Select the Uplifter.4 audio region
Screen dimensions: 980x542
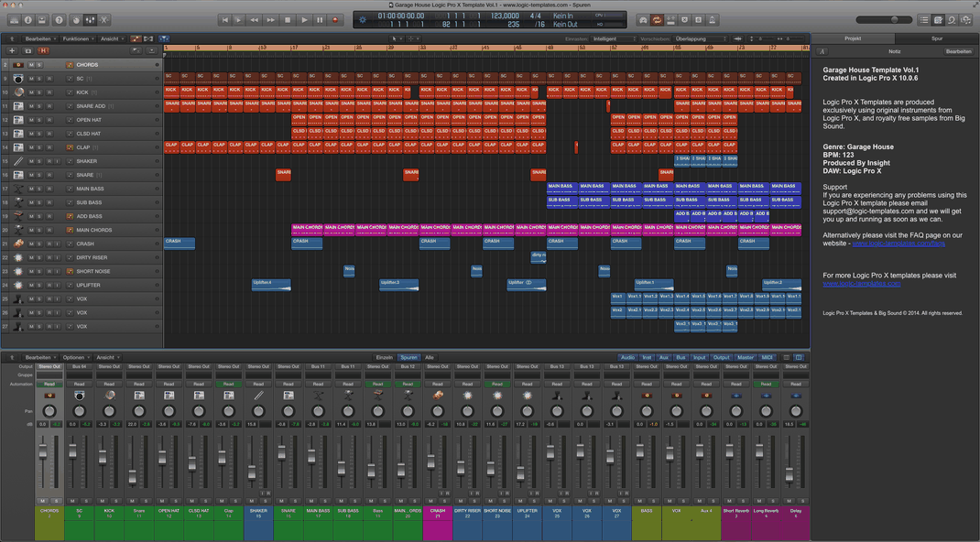point(271,285)
